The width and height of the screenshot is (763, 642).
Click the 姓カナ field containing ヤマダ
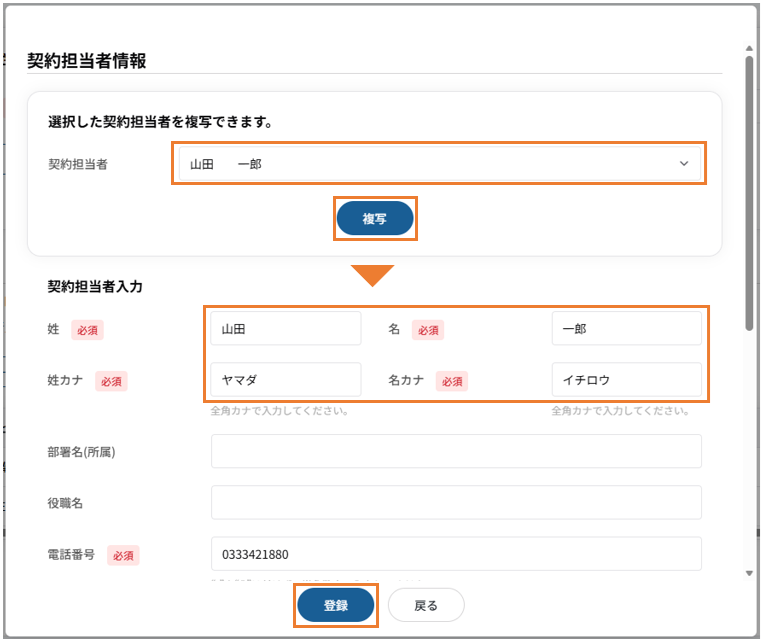coord(286,380)
